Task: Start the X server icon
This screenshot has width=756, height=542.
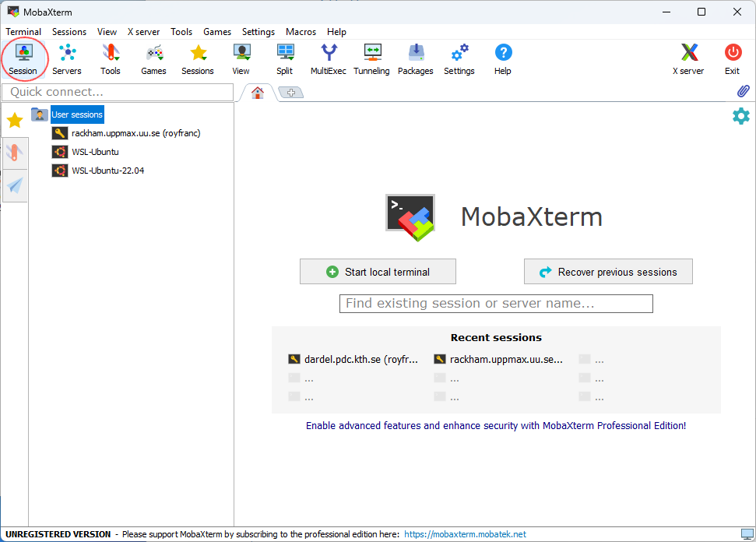Action: point(688,59)
